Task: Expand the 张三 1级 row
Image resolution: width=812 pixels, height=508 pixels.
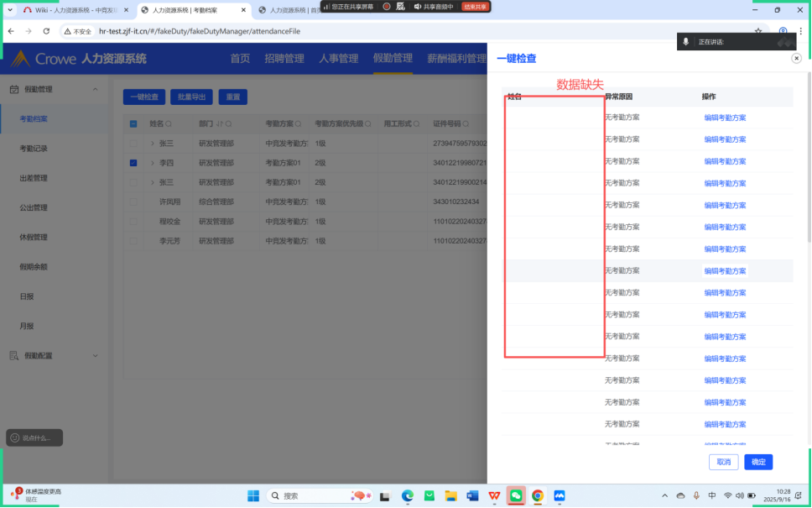Action: click(x=153, y=143)
